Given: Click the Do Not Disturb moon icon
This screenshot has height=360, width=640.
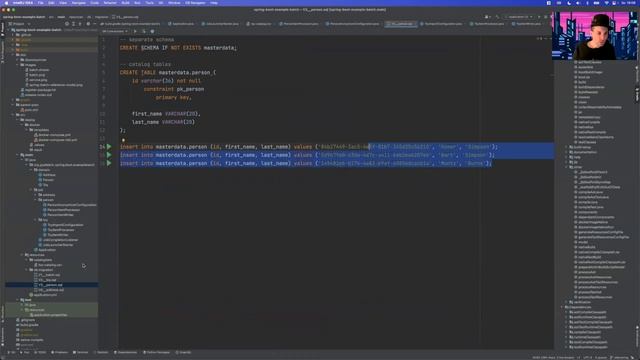Looking at the screenshot, I should [x=569, y=3].
